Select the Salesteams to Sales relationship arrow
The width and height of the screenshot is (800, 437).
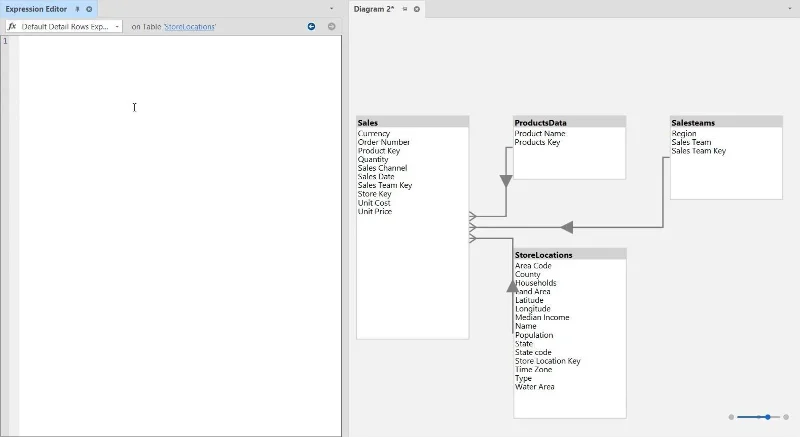pyautogui.click(x=567, y=227)
